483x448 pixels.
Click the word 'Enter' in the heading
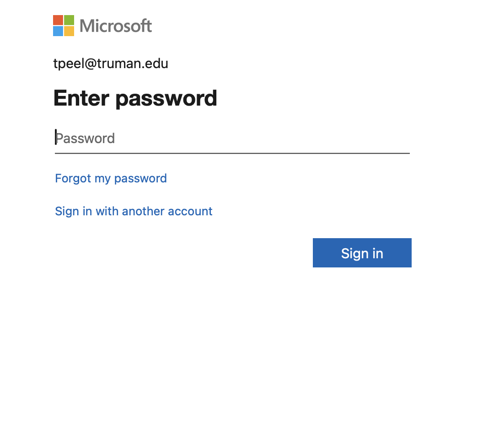tap(81, 98)
